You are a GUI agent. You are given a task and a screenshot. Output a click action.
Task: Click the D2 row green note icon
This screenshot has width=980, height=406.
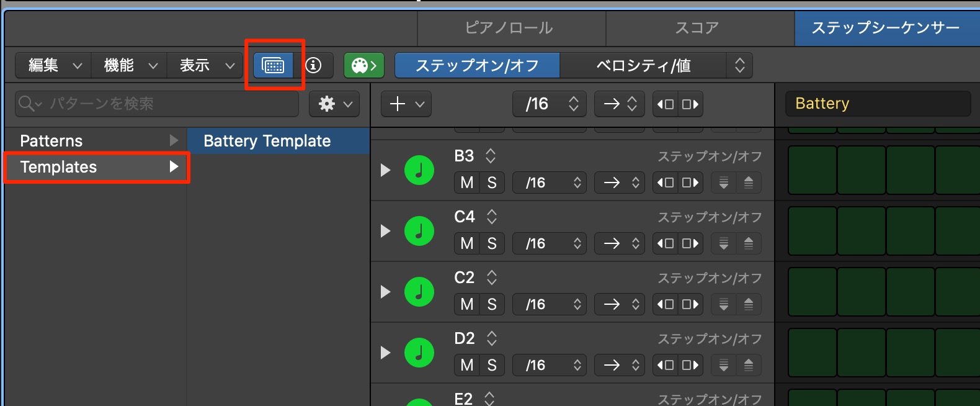tap(419, 353)
